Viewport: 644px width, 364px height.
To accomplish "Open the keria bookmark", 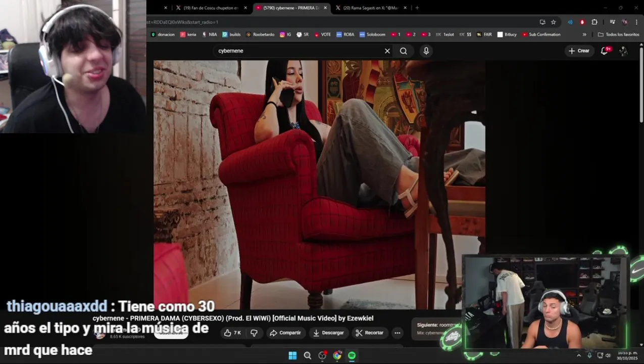I will [x=188, y=34].
